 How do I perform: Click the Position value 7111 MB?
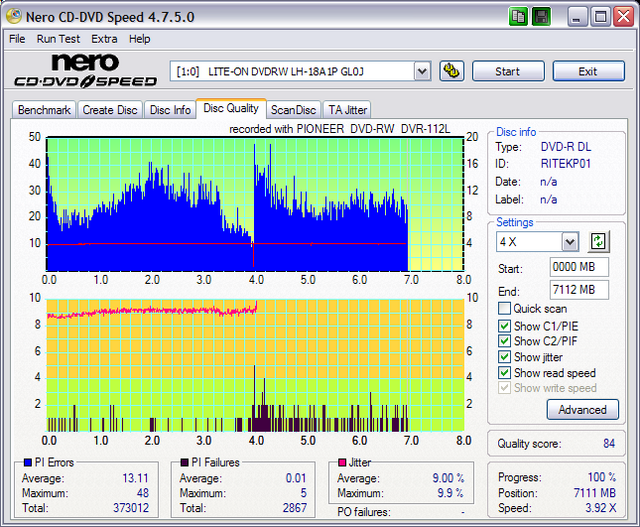[x=595, y=493]
